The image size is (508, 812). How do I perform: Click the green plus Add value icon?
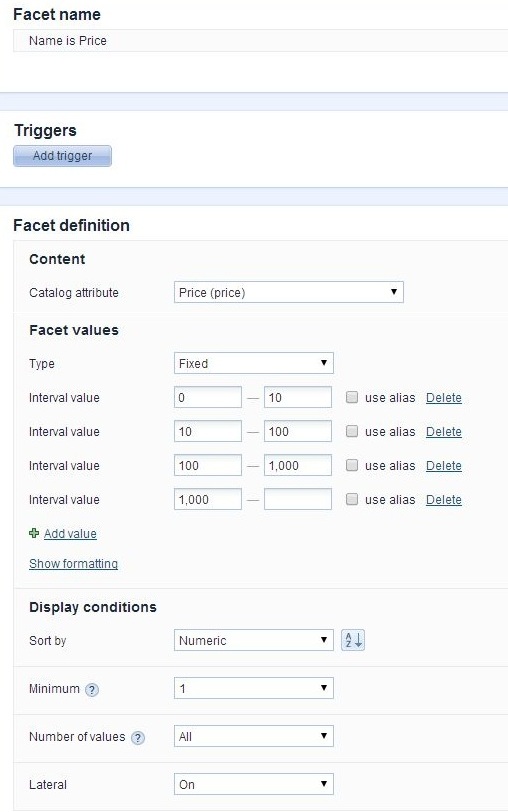pyautogui.click(x=34, y=533)
